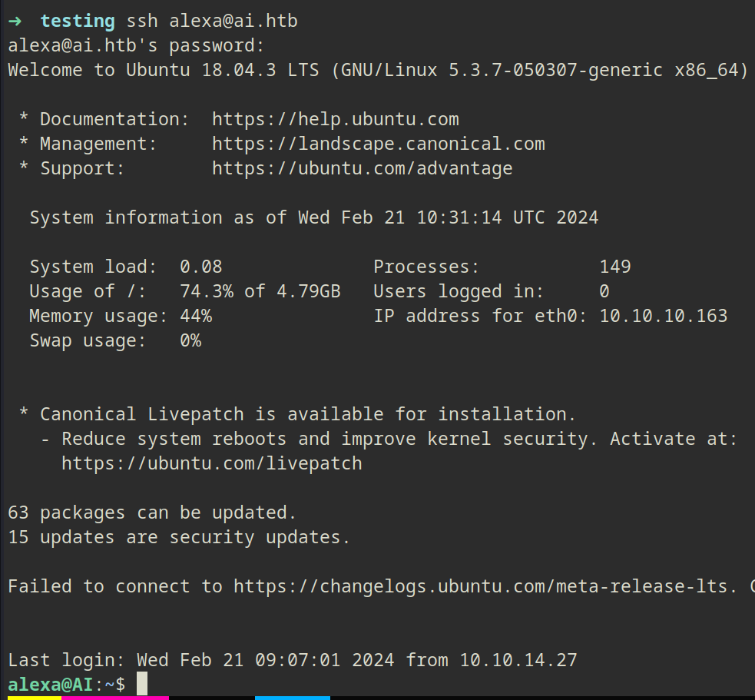This screenshot has height=700, width=755.
Task: Click the green arrow prompt symbol
Action: tap(15, 21)
